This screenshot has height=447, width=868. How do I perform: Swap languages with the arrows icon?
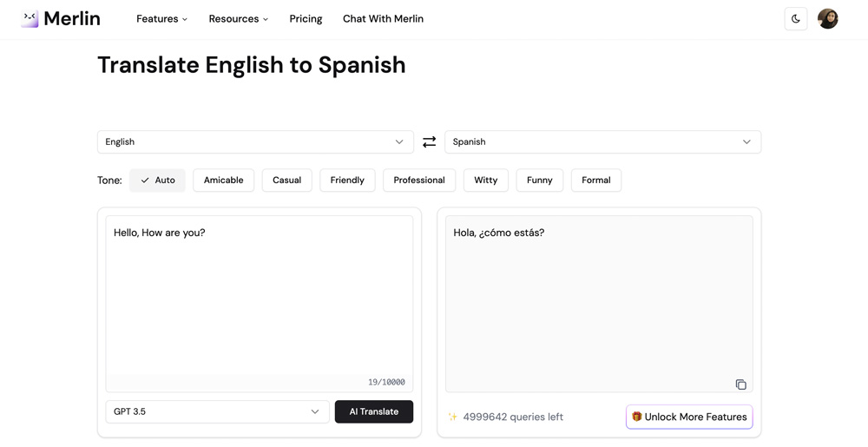tap(429, 142)
